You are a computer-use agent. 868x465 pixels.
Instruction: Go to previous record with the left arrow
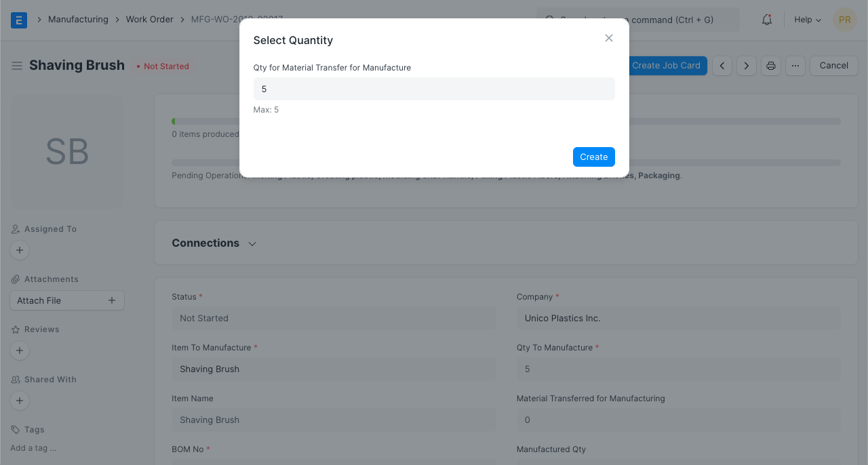[x=722, y=65]
